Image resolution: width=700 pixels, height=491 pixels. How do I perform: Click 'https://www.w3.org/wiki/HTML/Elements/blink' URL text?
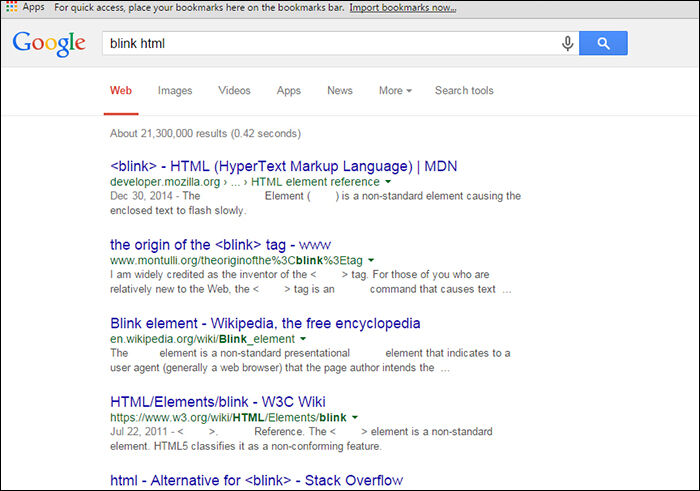(x=228, y=418)
